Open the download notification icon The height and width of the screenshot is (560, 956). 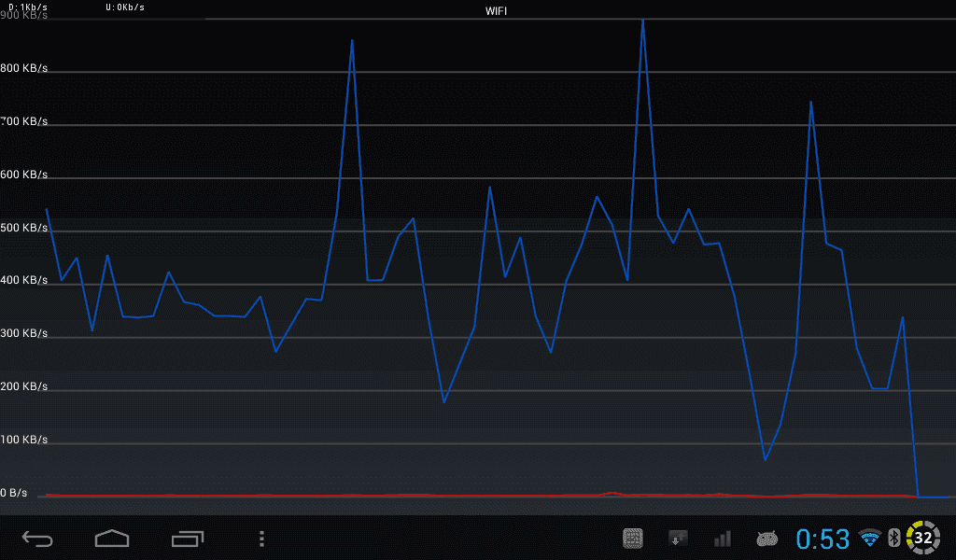point(678,539)
